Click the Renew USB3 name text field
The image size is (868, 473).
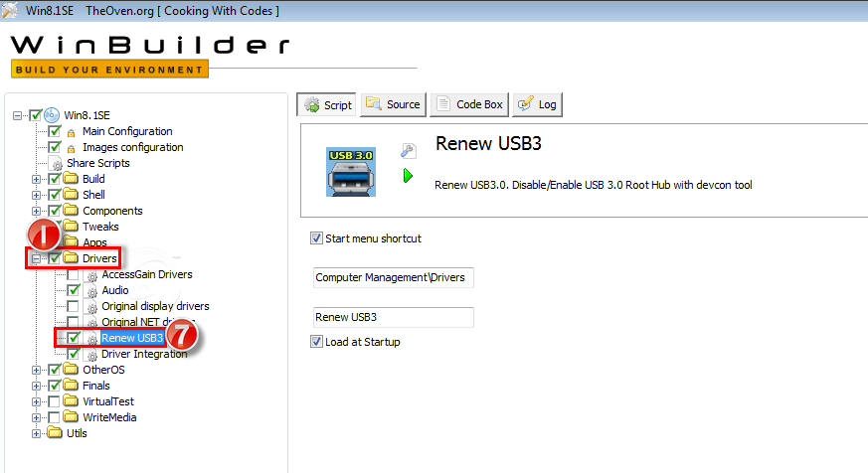tap(394, 317)
